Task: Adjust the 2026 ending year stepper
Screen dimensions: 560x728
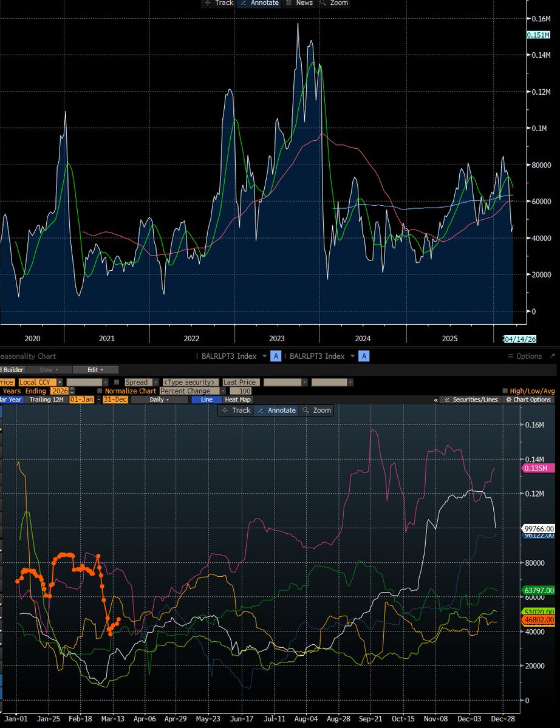Action: coord(72,391)
